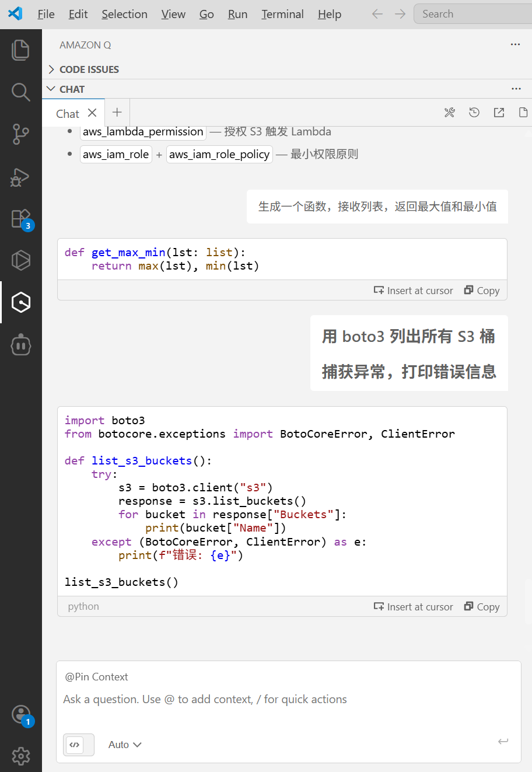Open chat in new window icon
The image size is (532, 772).
tap(499, 113)
